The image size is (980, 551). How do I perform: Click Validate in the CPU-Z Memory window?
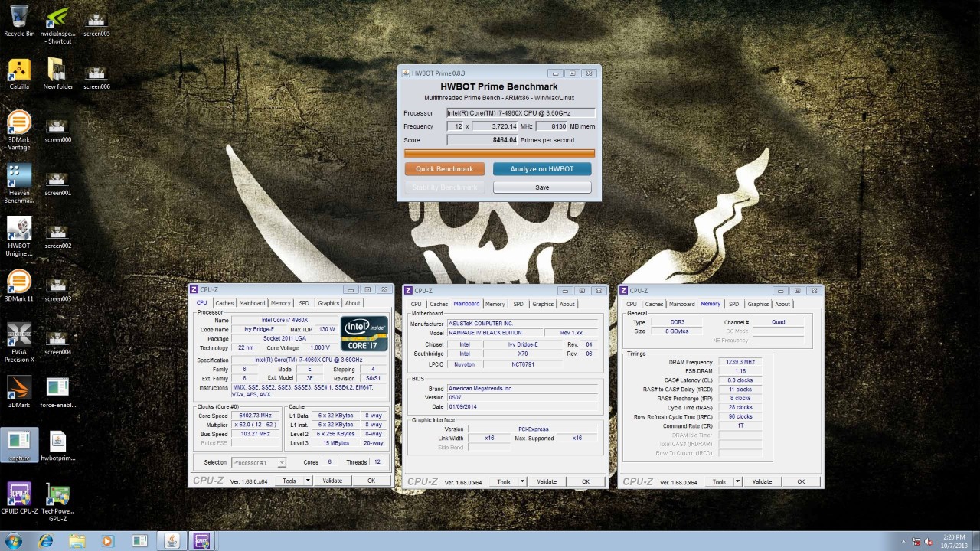762,481
